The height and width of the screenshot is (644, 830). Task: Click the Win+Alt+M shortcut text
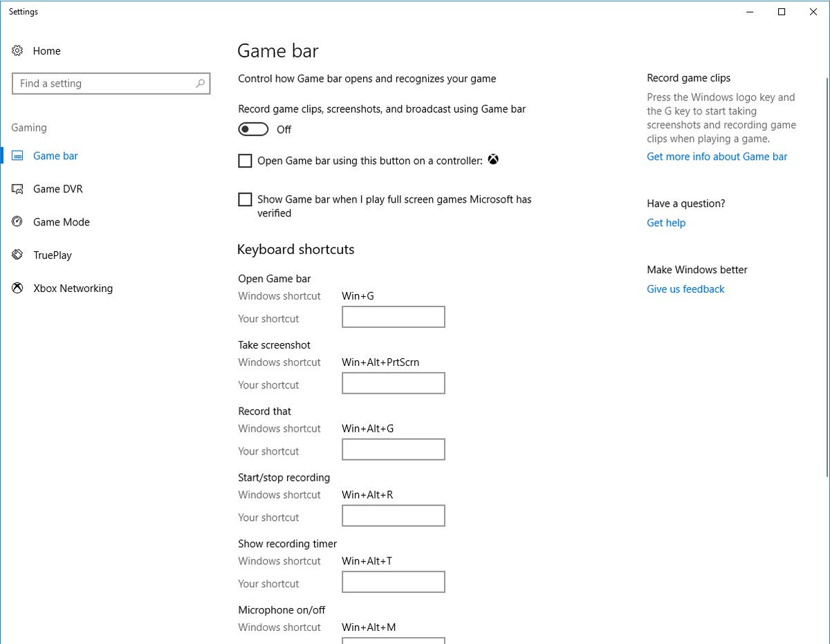pos(369,628)
